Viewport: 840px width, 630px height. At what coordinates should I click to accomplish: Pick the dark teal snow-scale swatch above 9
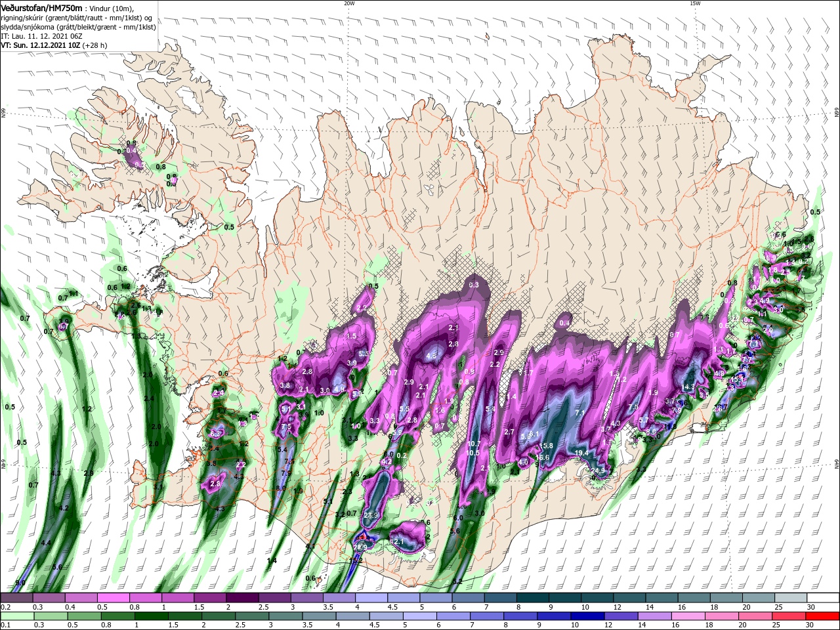coord(564,597)
